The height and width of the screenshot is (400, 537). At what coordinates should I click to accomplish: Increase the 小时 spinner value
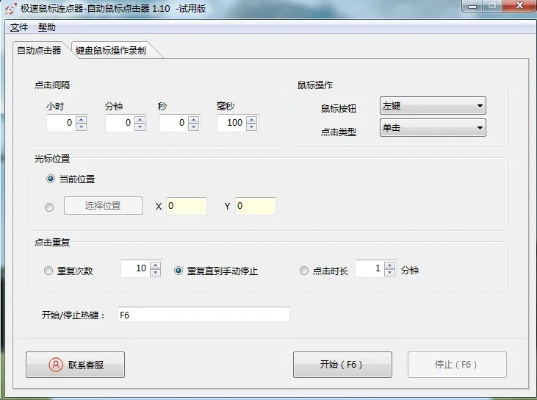pos(82,119)
